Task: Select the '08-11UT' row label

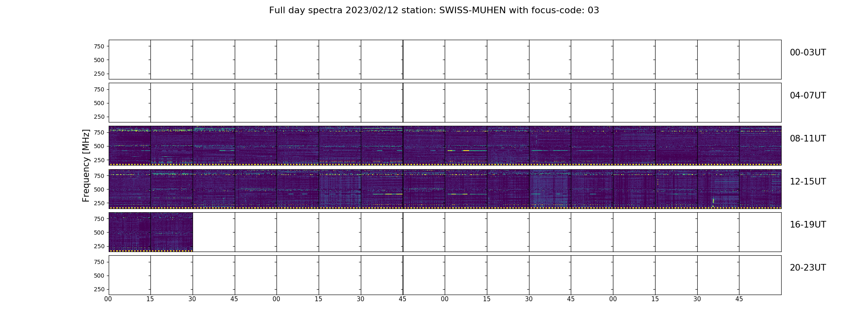Action: 808,139
